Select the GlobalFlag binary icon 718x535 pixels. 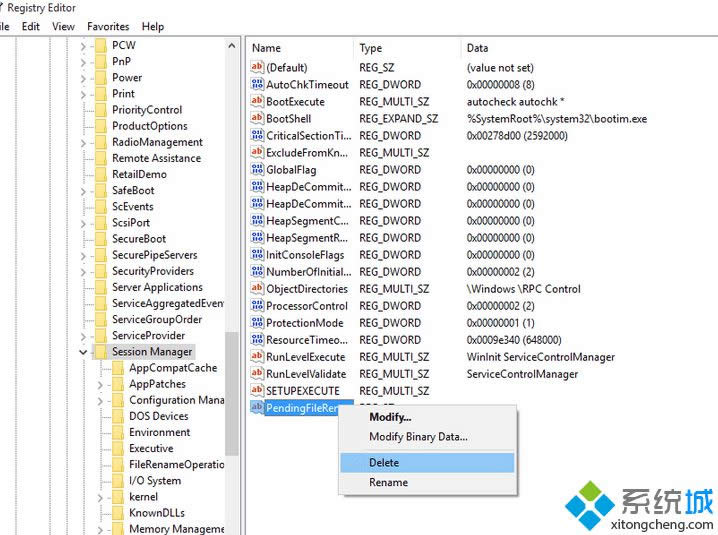(x=257, y=170)
